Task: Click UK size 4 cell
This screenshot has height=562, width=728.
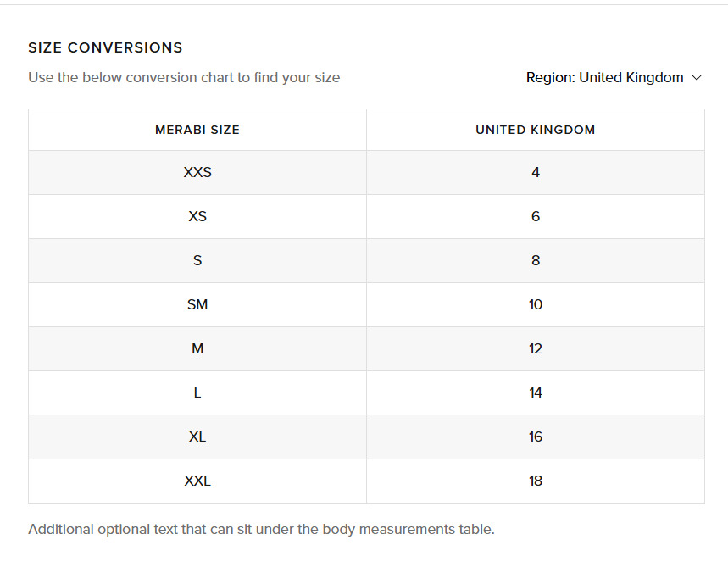Action: pos(536,172)
